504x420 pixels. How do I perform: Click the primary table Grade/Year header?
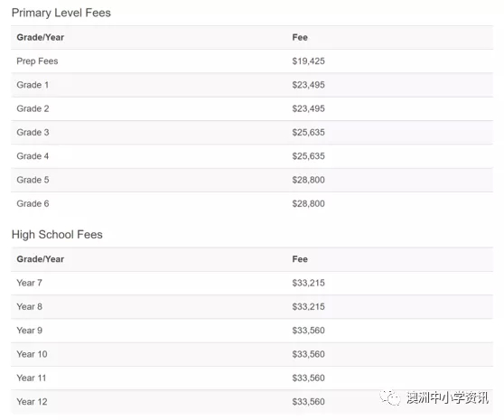point(40,37)
